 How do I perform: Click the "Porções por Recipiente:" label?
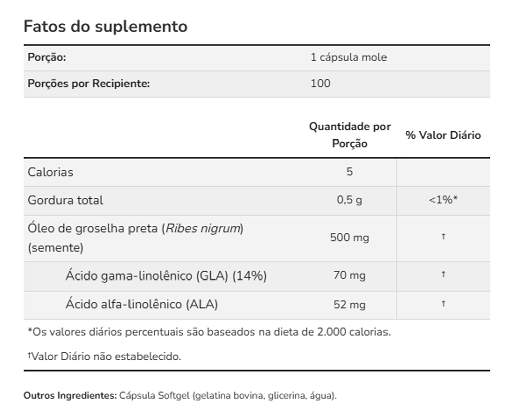(x=88, y=83)
